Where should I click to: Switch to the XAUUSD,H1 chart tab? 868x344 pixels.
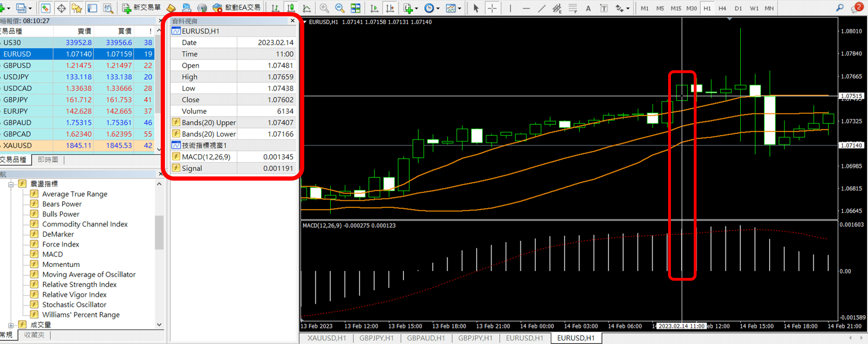(327, 338)
